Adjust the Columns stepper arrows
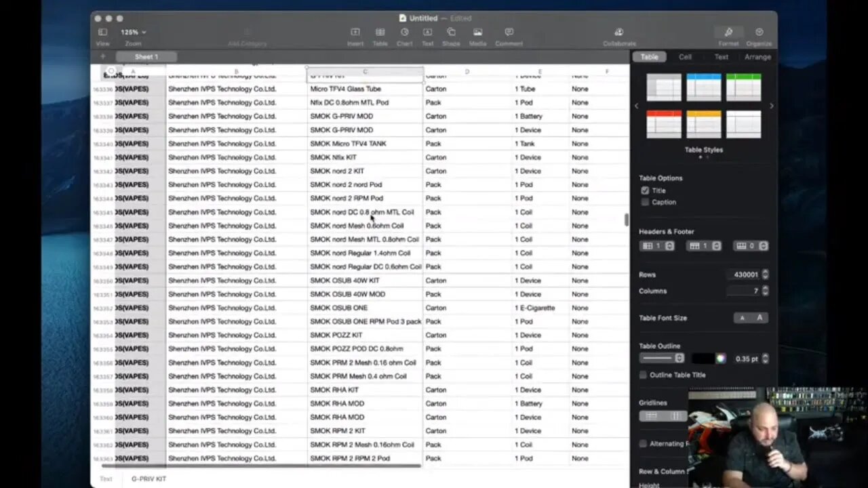 pos(766,291)
